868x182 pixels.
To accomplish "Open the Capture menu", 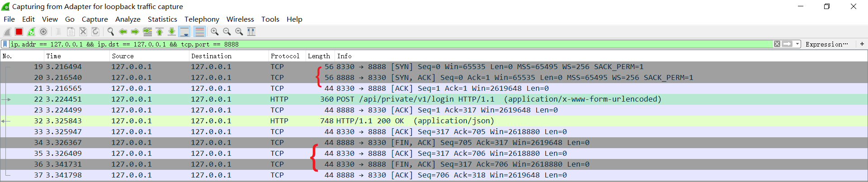I will (x=94, y=19).
